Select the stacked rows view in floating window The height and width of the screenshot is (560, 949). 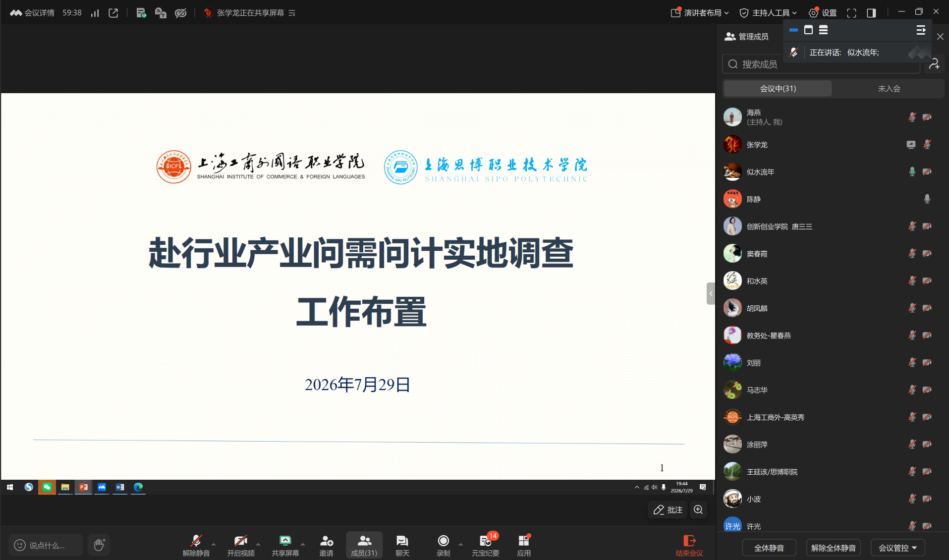pos(823,30)
